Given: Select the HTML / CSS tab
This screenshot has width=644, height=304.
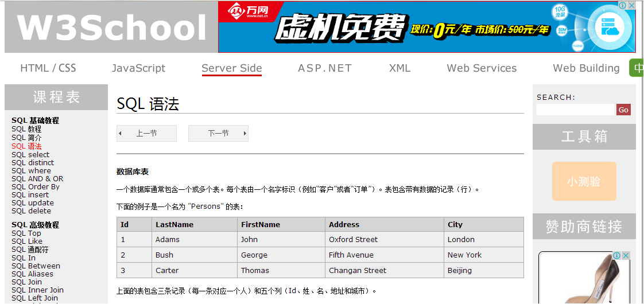Looking at the screenshot, I should pyautogui.click(x=48, y=68).
